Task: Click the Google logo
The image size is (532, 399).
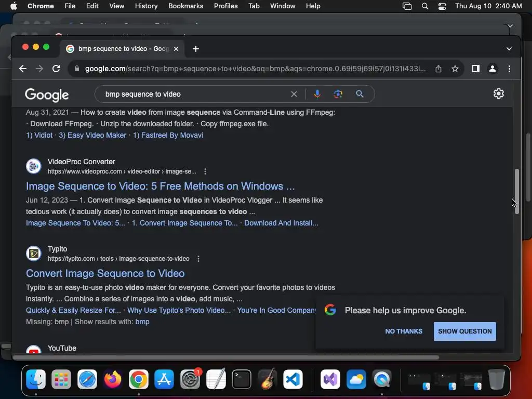Action: tap(47, 95)
